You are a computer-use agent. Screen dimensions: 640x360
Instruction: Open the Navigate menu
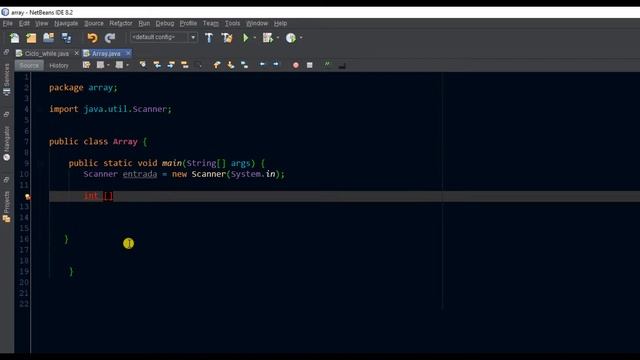point(66,23)
